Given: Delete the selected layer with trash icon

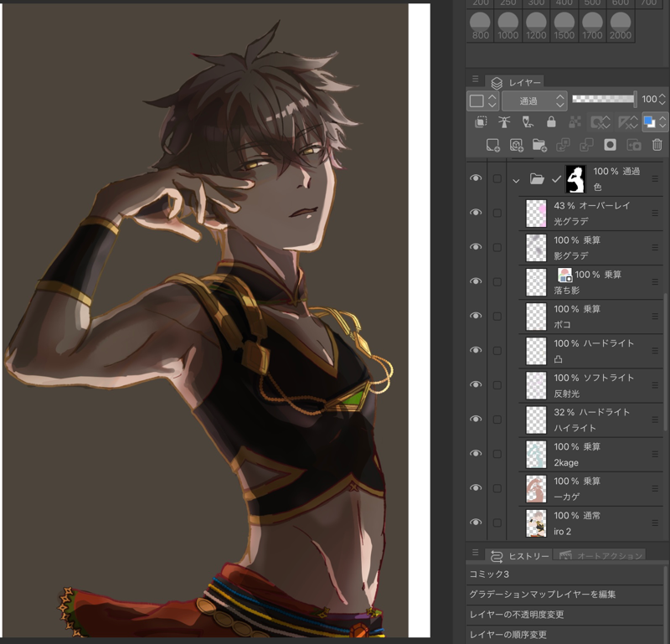Looking at the screenshot, I should 657,145.
